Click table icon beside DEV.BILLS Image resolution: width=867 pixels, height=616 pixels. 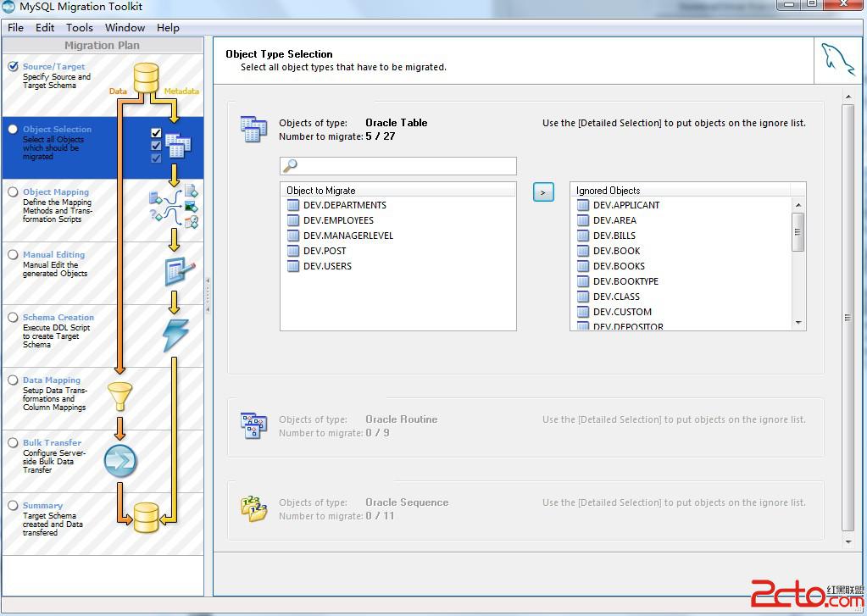click(x=583, y=236)
